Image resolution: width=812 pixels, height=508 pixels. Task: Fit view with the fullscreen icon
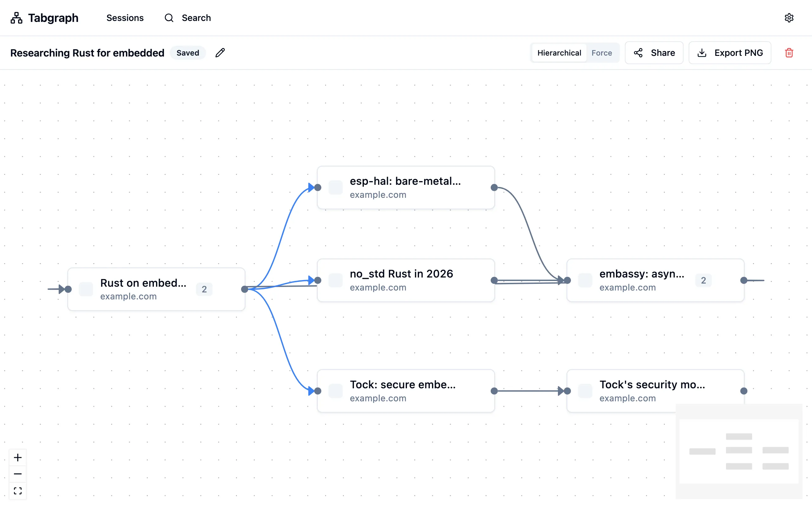[18, 491]
